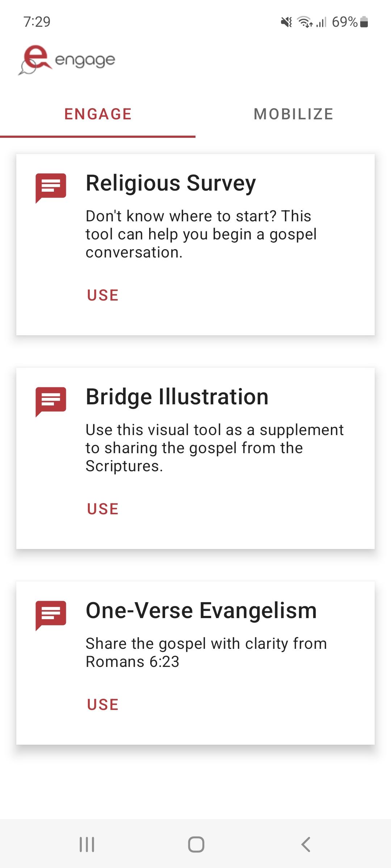The height and width of the screenshot is (868, 391).
Task: Tap the muted sound status icon
Action: pyautogui.click(x=286, y=22)
